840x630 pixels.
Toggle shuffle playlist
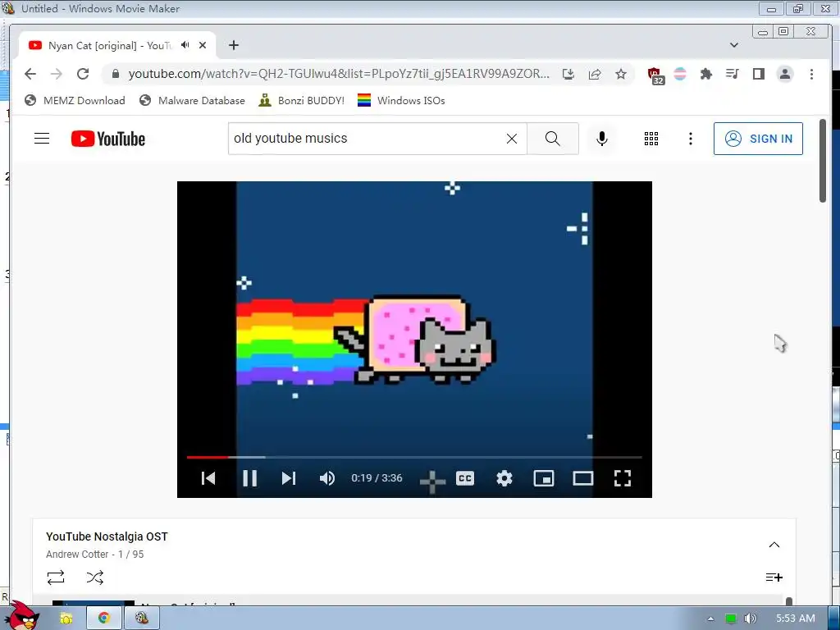pos(95,577)
